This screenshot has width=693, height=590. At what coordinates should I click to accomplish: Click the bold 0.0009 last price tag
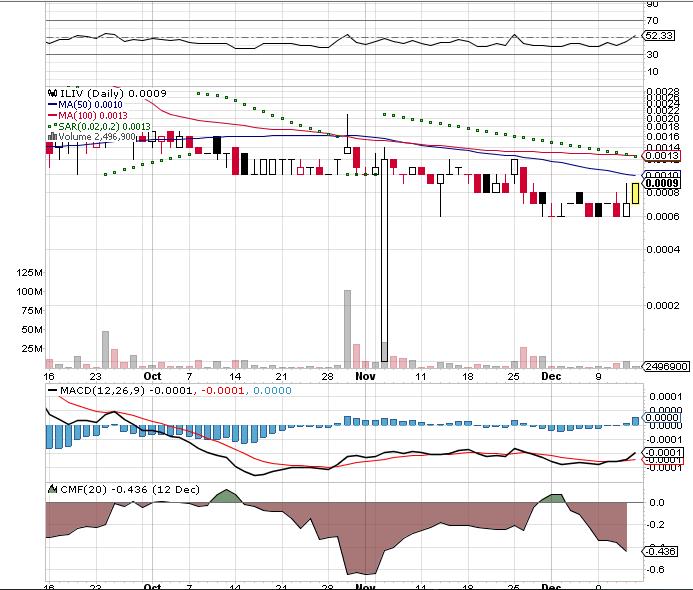(662, 183)
